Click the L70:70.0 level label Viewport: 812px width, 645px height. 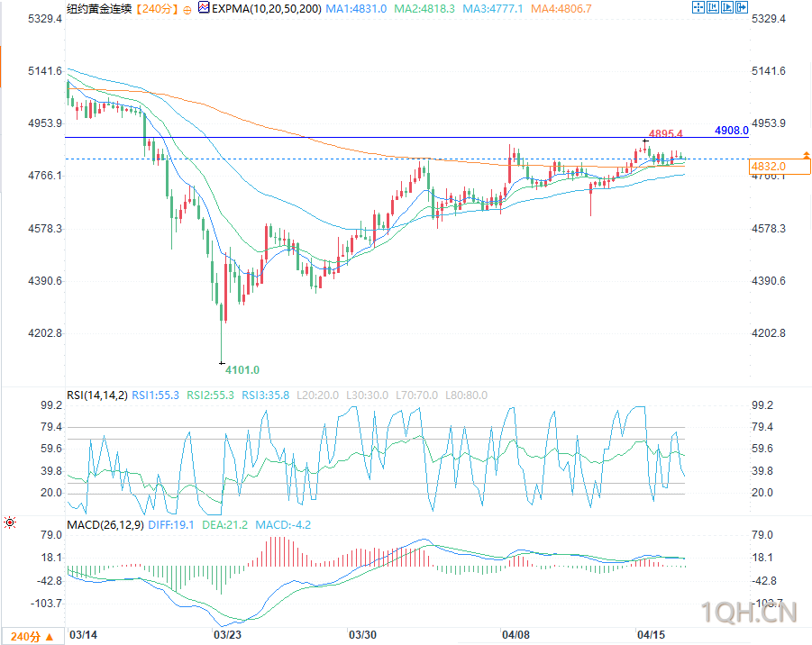click(x=417, y=395)
